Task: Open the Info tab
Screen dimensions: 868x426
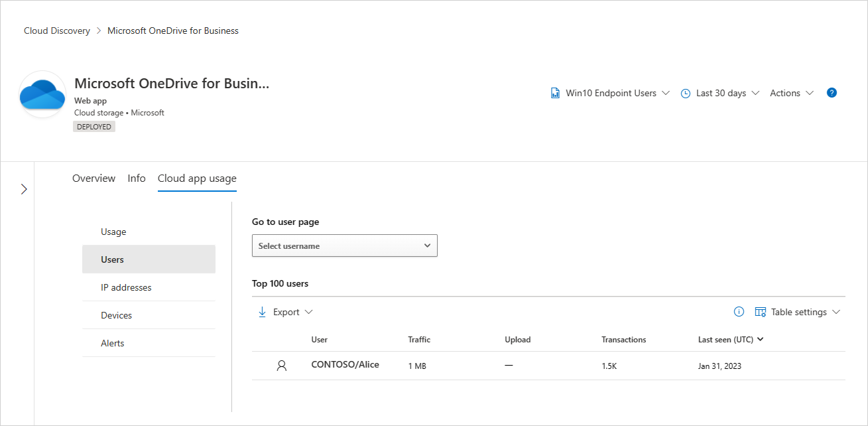Action: (136, 178)
